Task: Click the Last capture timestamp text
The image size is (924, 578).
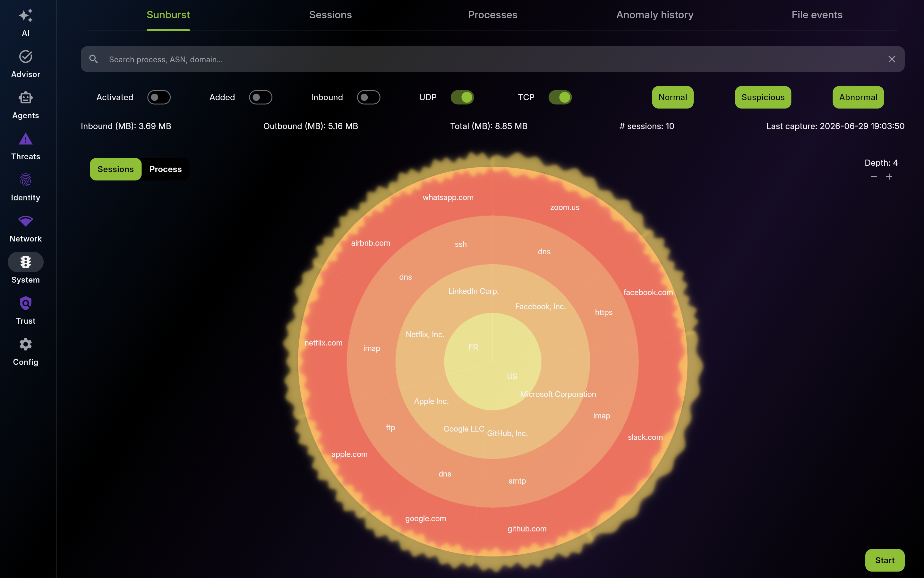Action: (835, 126)
